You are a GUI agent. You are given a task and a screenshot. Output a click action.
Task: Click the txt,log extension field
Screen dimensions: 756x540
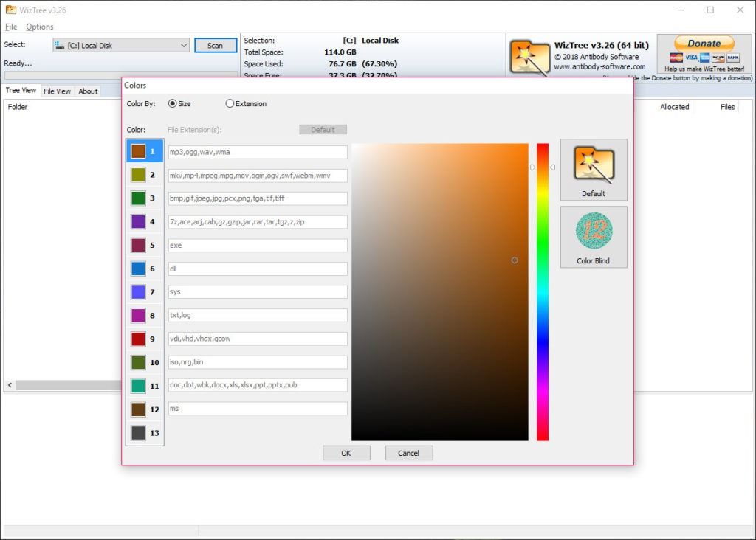point(258,316)
